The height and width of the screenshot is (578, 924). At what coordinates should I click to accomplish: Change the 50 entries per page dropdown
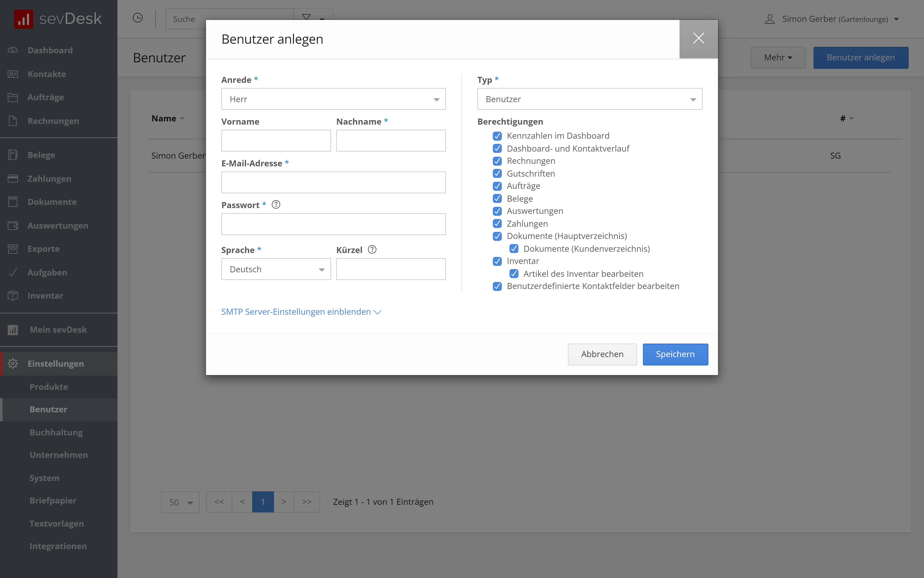(180, 502)
